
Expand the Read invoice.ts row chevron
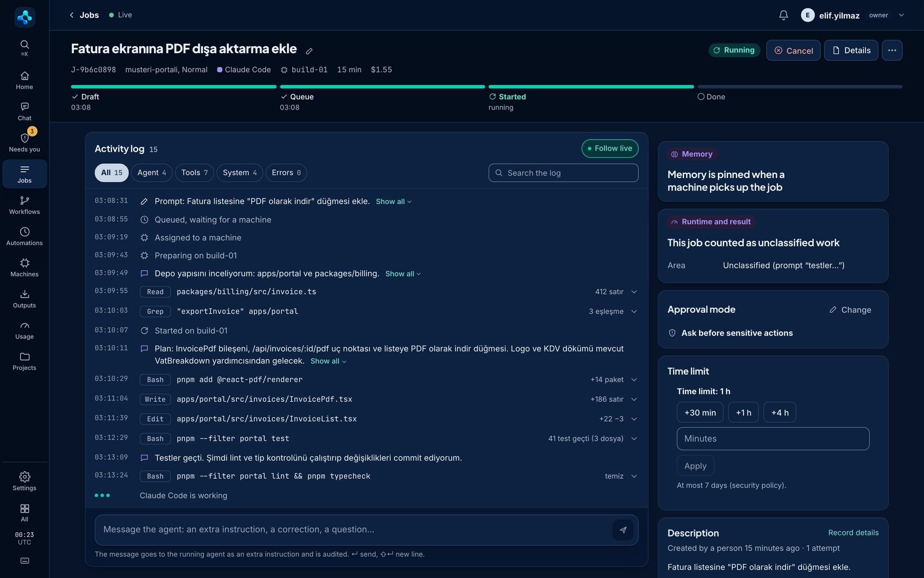[634, 292]
